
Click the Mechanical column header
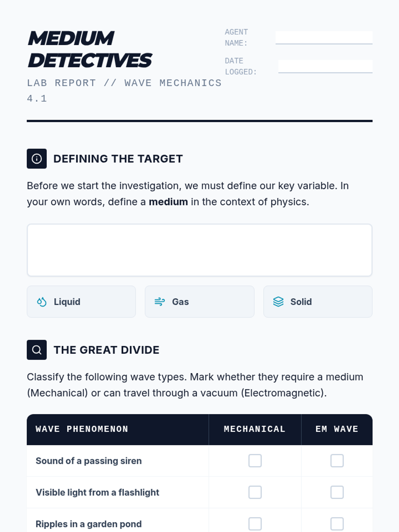click(x=255, y=429)
